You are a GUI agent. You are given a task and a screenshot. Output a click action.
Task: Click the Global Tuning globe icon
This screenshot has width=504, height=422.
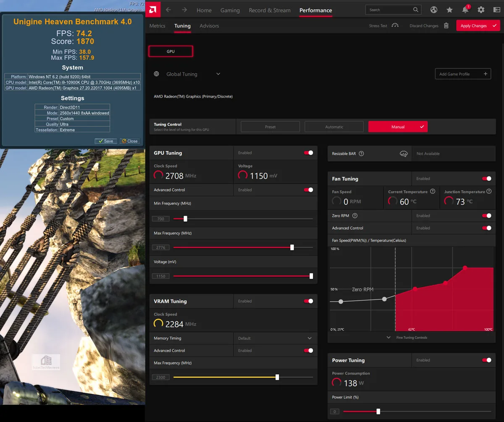coord(157,74)
